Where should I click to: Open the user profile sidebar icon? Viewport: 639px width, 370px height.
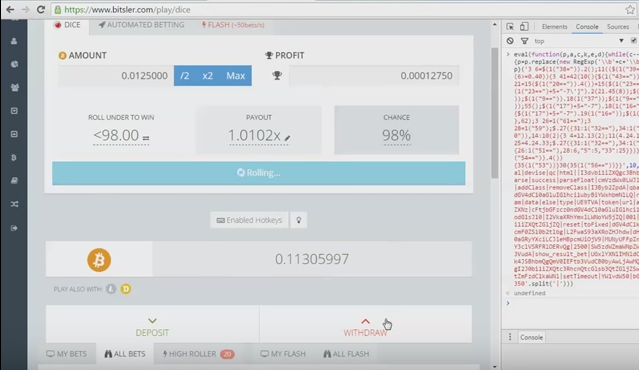[x=14, y=41]
